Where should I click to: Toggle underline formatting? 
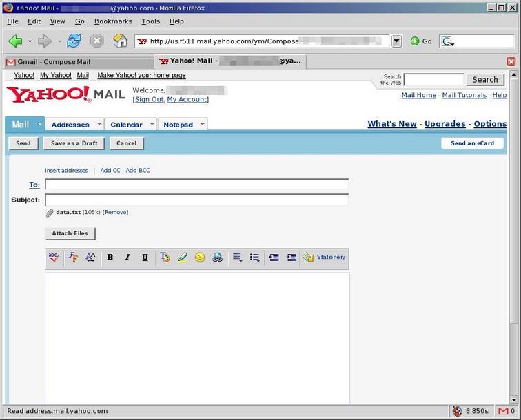pyautogui.click(x=145, y=258)
